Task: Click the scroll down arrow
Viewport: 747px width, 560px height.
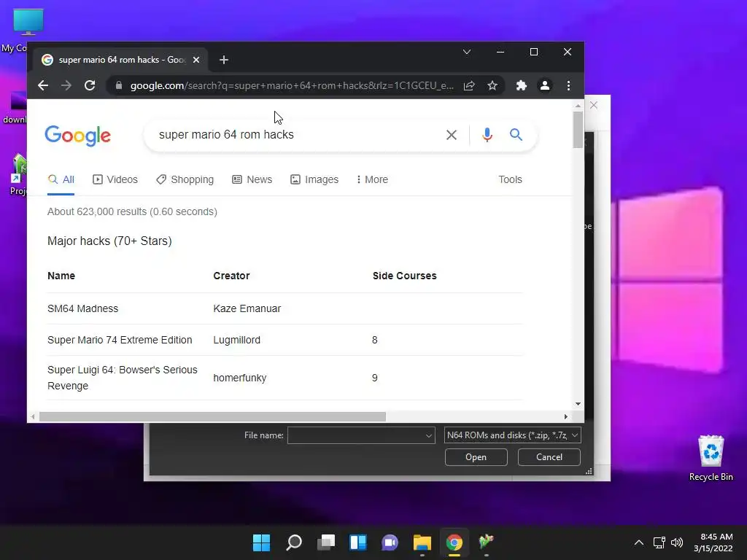Action: pyautogui.click(x=578, y=404)
